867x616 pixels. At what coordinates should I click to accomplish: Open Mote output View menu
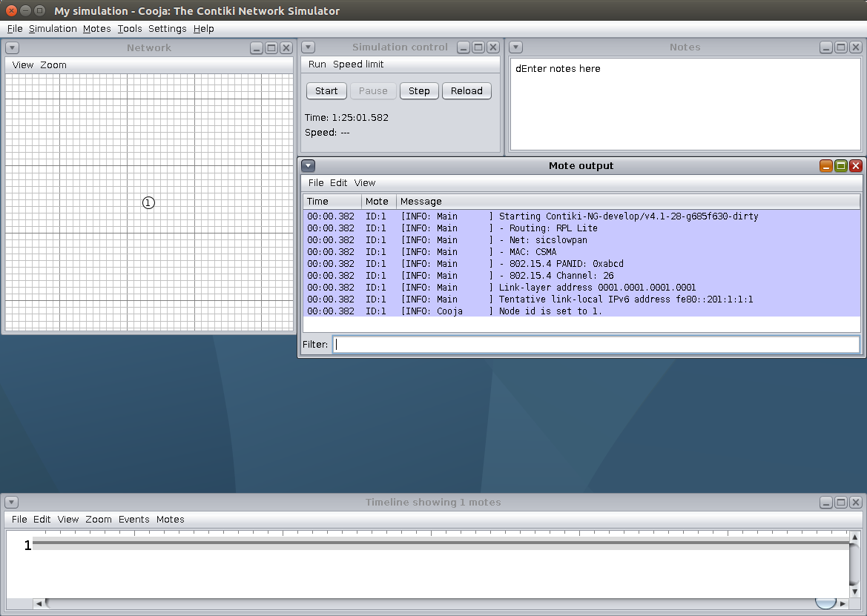tap(365, 183)
